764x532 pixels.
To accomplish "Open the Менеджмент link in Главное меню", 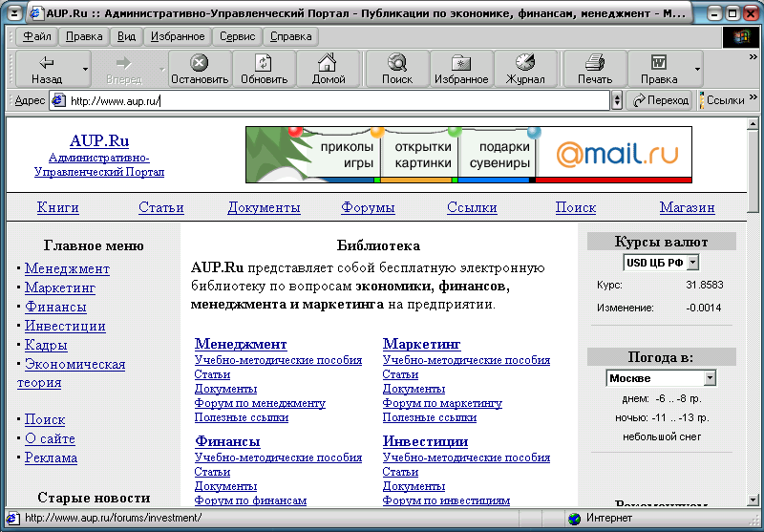I will 67,268.
